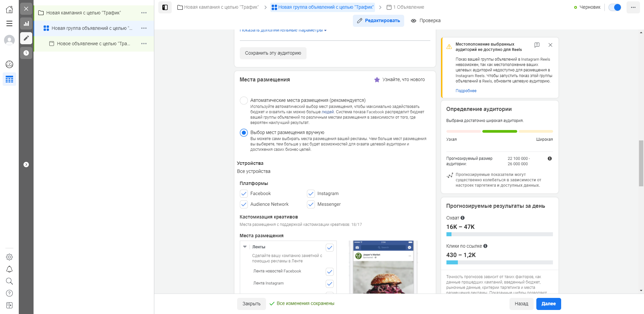Screen dimensions: 644x314
Task: Click the 'Закрыть' button
Action: pos(252,304)
